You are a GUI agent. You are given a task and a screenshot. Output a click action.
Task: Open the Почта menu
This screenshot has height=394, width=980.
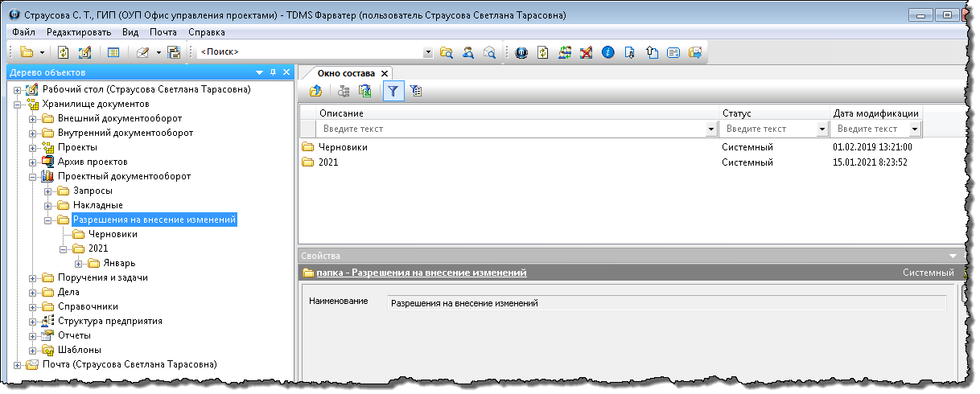163,32
